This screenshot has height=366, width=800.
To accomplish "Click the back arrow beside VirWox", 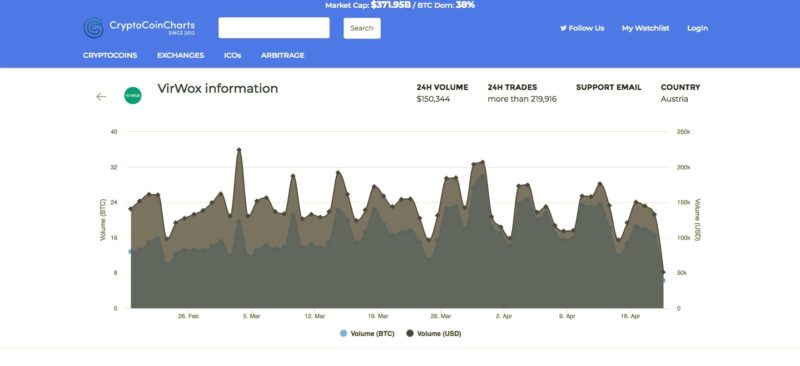I will 101,96.
